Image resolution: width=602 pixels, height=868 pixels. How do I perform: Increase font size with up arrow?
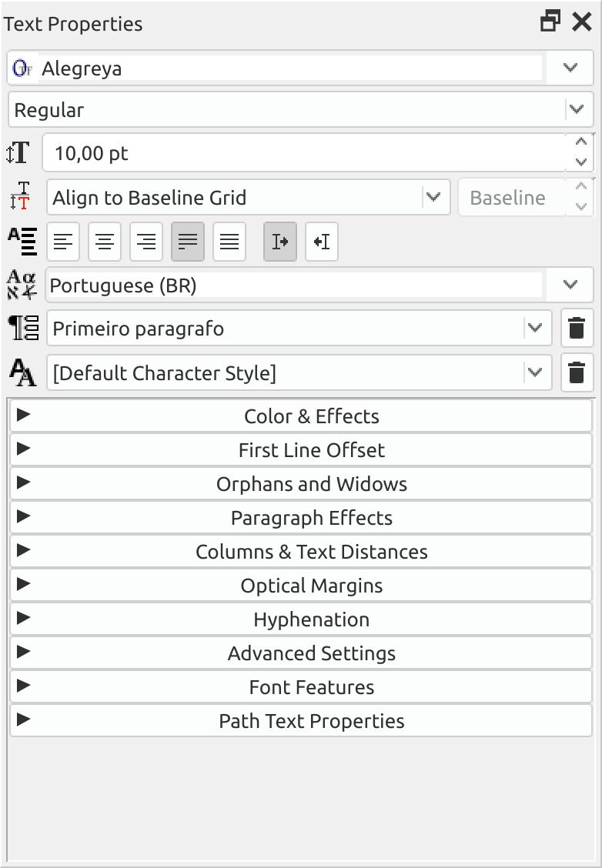pyautogui.click(x=581, y=142)
